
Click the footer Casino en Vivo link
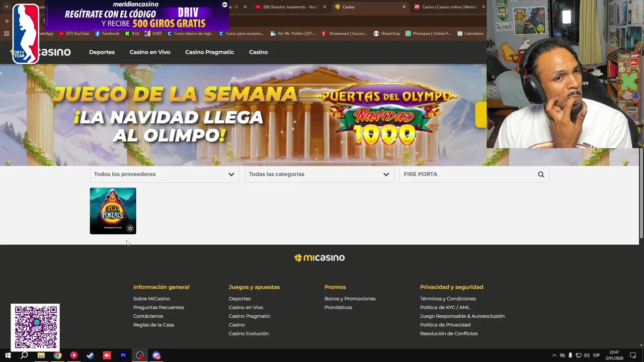(x=246, y=307)
